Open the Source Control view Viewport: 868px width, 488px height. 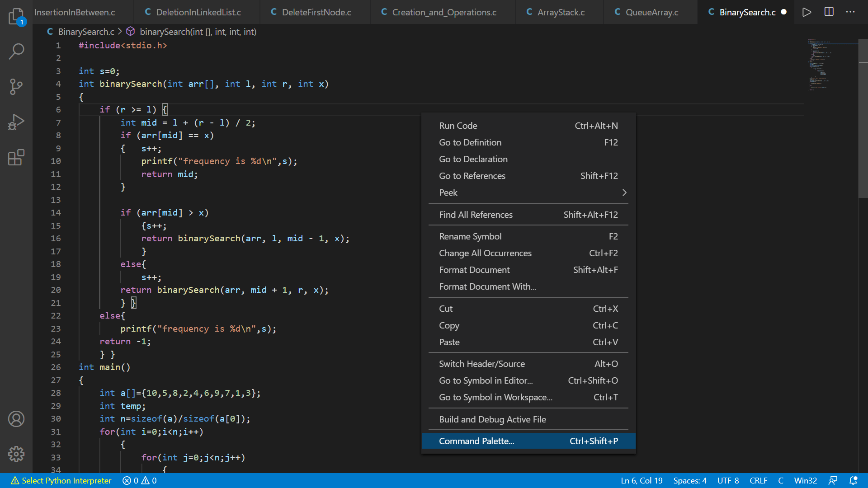click(16, 86)
